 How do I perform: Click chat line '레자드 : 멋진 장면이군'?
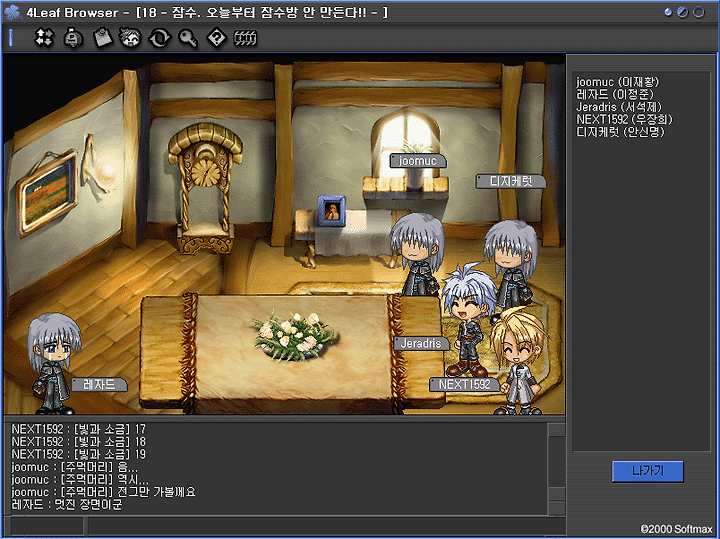point(67,505)
